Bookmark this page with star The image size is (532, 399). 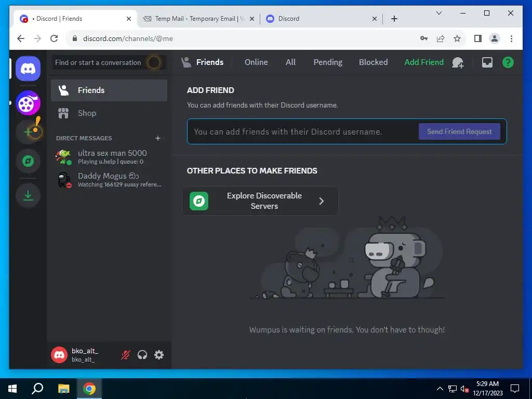click(x=457, y=38)
